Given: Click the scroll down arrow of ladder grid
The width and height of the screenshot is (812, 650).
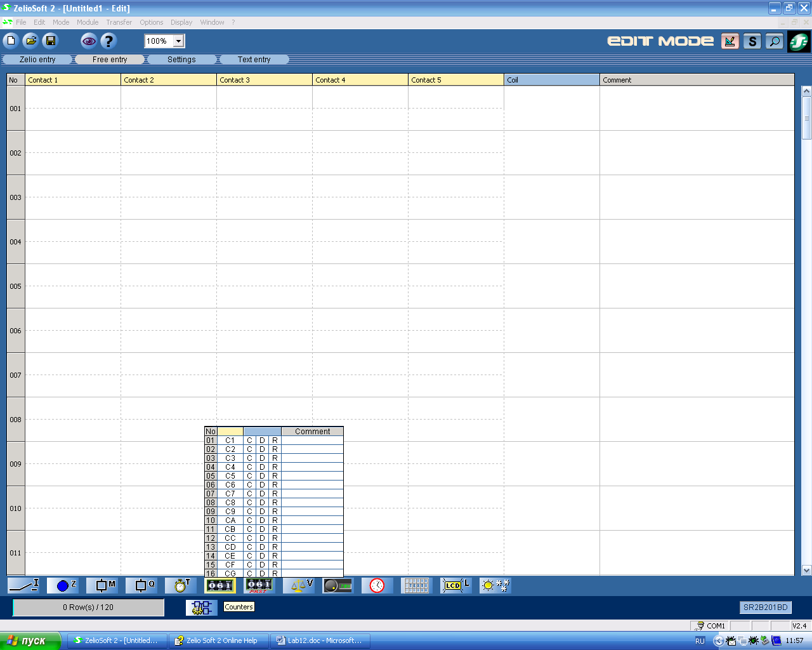Looking at the screenshot, I should pyautogui.click(x=806, y=571).
